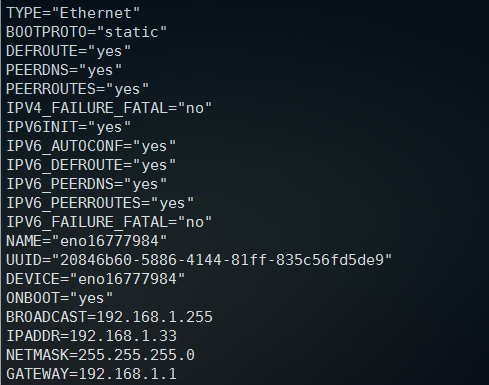This screenshot has width=489, height=385.
Task: Click the IPADDR=192.168.1.33 line
Action: click(91, 336)
